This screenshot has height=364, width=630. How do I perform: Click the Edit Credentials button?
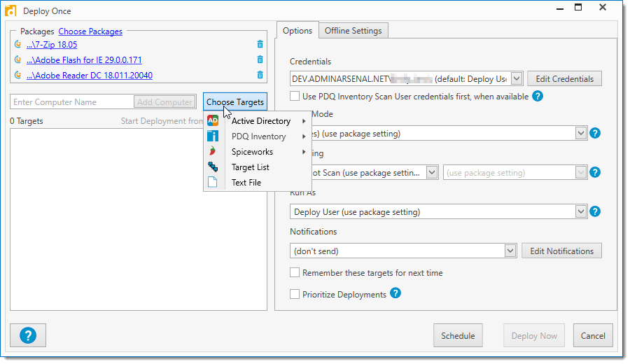[x=564, y=79]
